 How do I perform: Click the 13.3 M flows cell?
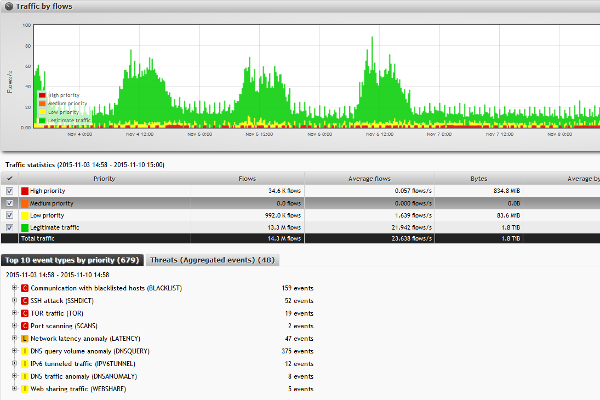[x=284, y=228]
